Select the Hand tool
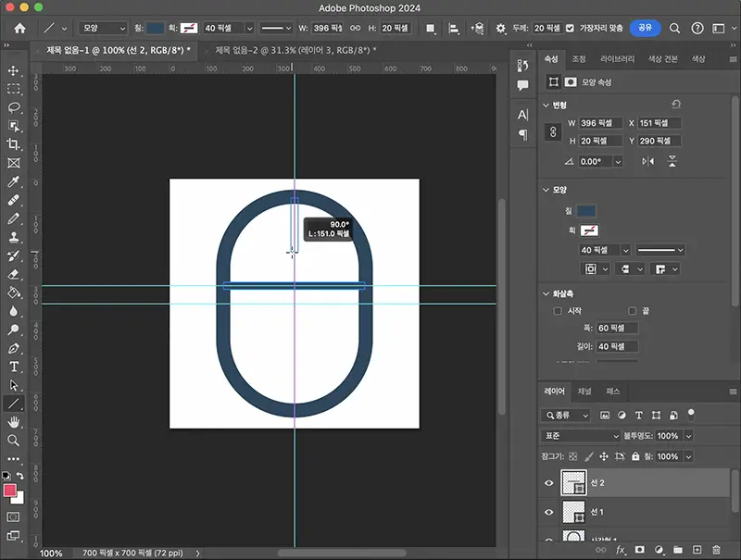The width and height of the screenshot is (741, 560). coord(13,422)
